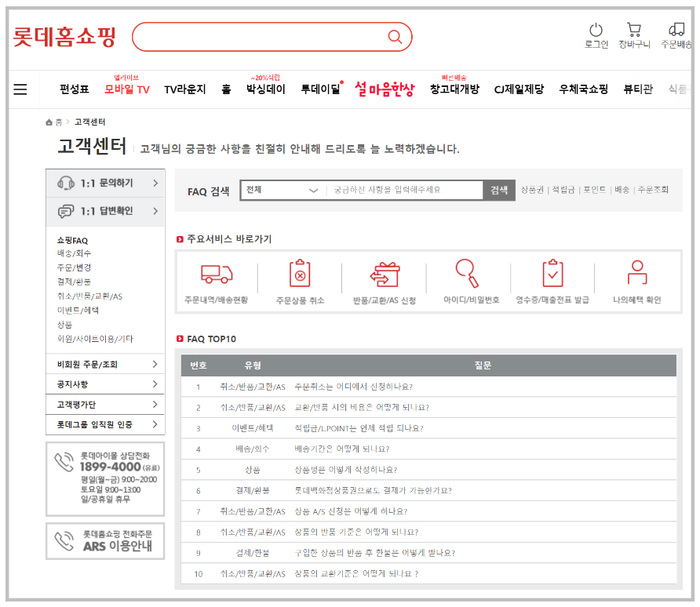This screenshot has width=700, height=607.
Task: Open FAQ '구입한 상품의 반품 후 환불은 어떻게 받나요?'
Action: (374, 553)
